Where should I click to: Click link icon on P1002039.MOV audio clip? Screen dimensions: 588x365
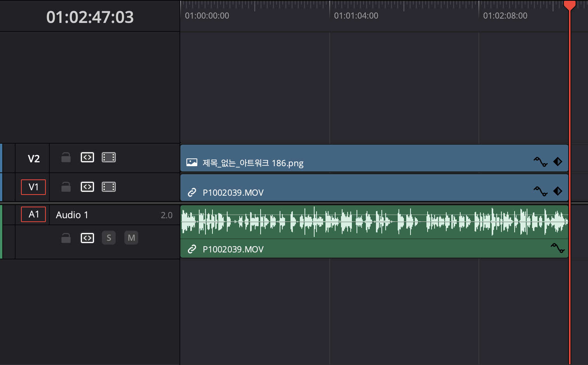[x=192, y=249]
